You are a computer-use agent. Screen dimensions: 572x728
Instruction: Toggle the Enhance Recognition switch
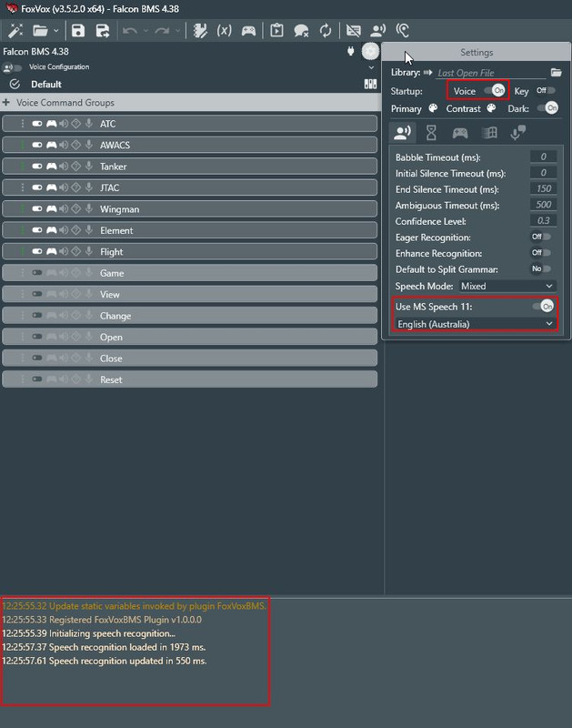pyautogui.click(x=541, y=253)
